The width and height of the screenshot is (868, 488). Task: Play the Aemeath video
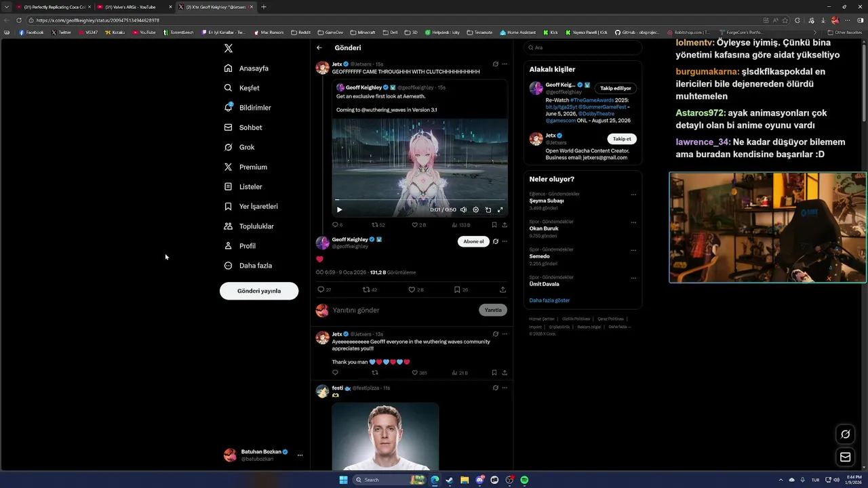(x=340, y=209)
